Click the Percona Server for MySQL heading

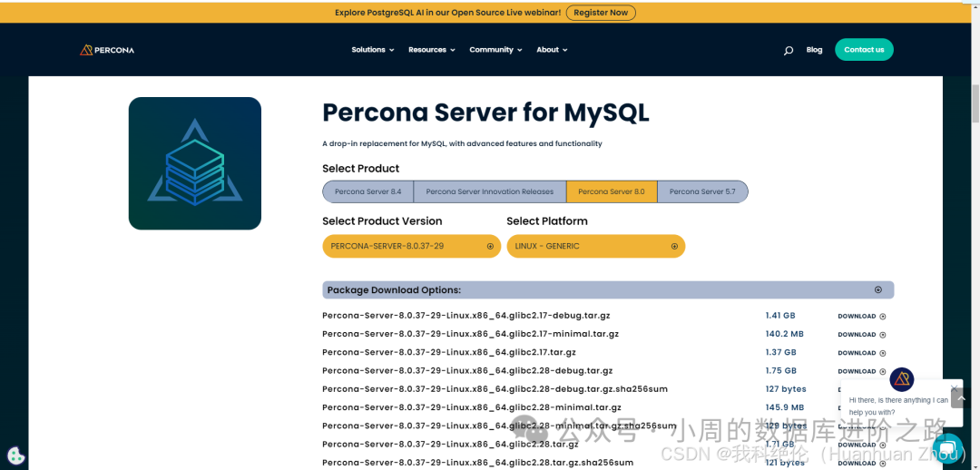click(485, 113)
